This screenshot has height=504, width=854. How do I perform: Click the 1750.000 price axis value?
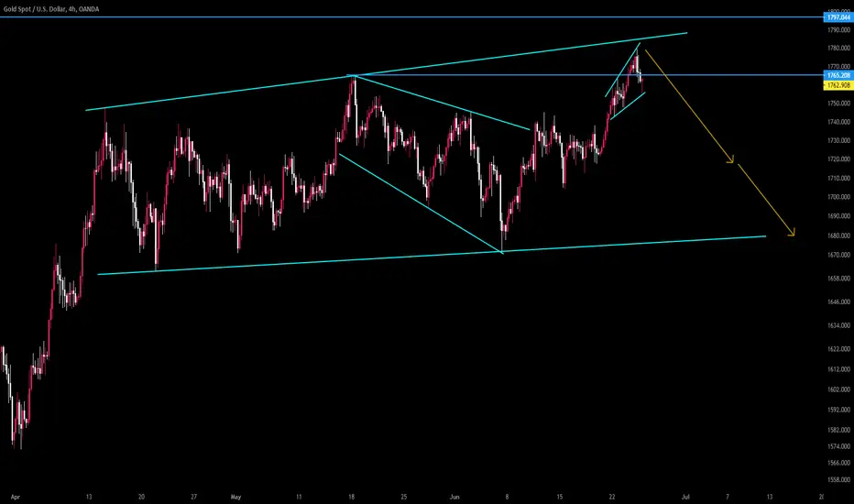pos(838,103)
